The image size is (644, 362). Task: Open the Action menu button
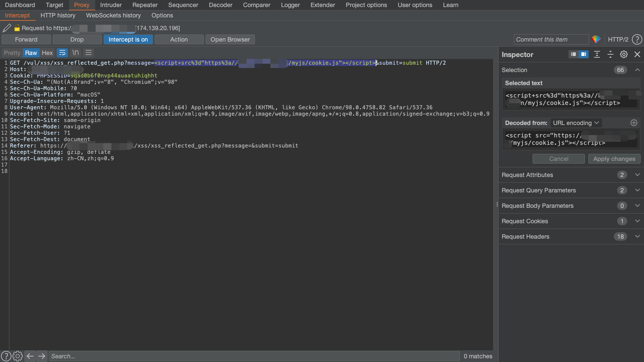click(x=179, y=40)
